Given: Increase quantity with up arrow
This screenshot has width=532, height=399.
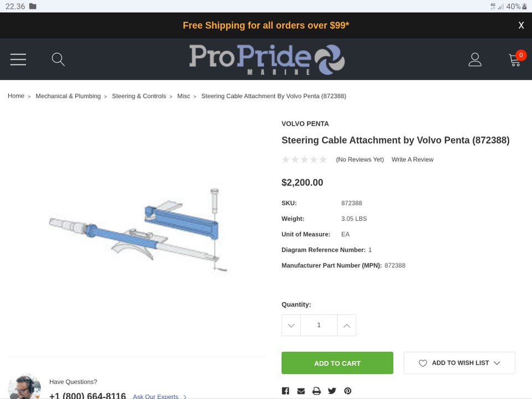Looking at the screenshot, I should click(346, 325).
